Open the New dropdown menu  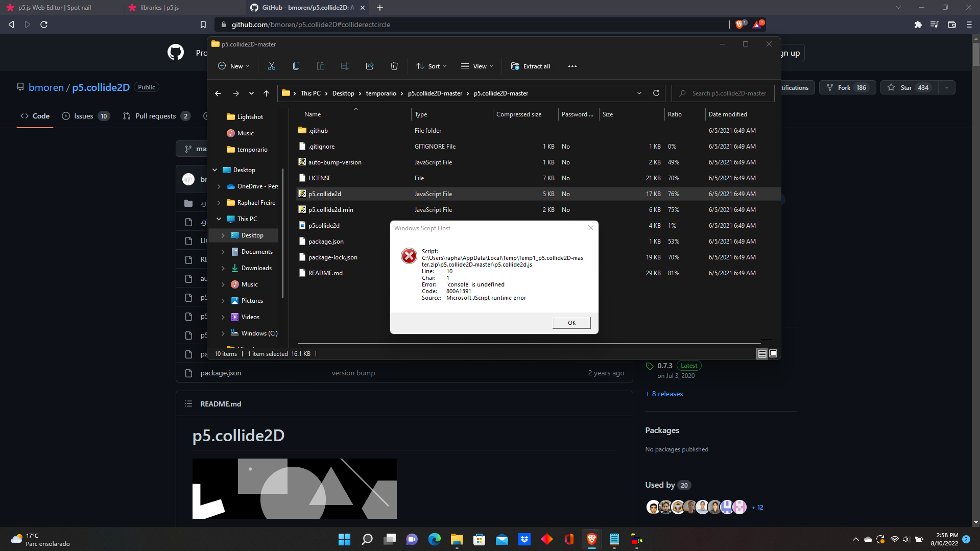coord(234,66)
